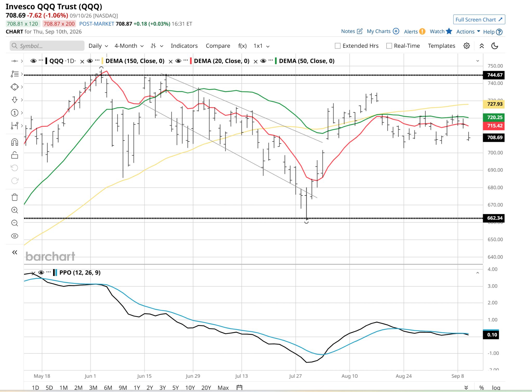The width and height of the screenshot is (532, 392).
Task: Open the Daily frequency dropdown
Action: coord(98,46)
